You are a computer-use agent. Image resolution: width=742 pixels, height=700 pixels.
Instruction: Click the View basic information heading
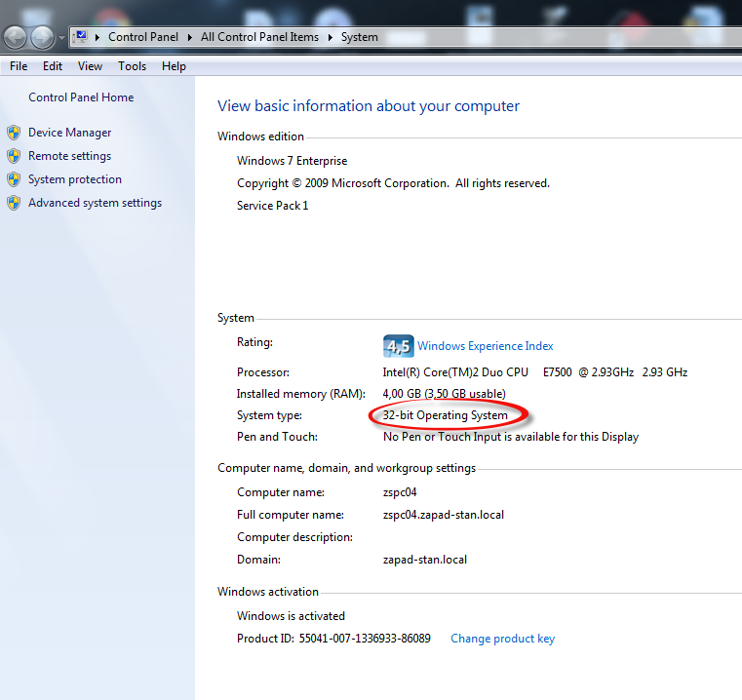[x=369, y=106]
